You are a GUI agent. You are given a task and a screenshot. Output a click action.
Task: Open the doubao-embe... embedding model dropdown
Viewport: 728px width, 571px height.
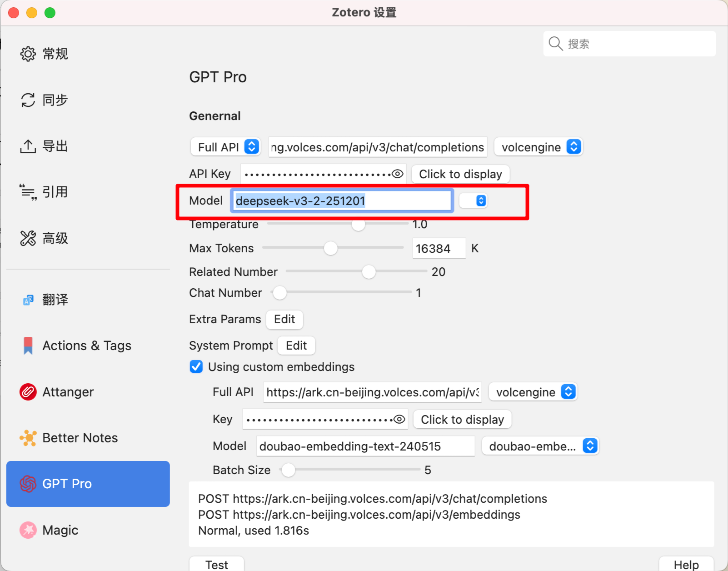point(541,446)
